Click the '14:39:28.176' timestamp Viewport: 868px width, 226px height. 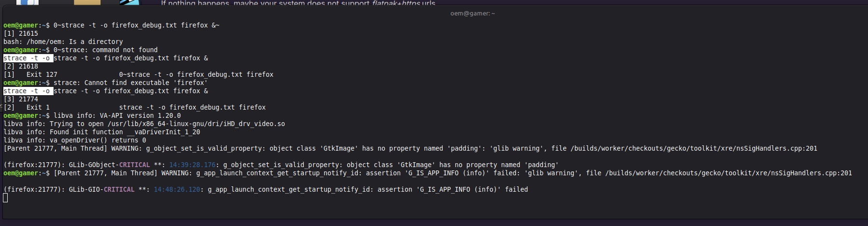192,165
